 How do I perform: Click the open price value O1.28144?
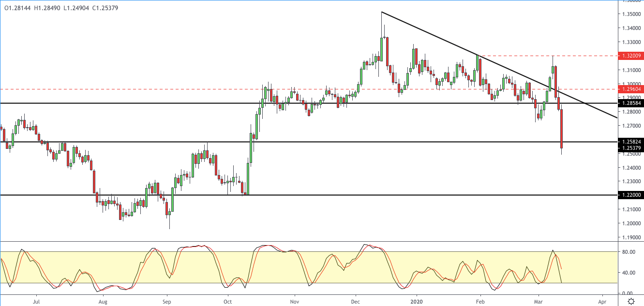tap(18, 8)
